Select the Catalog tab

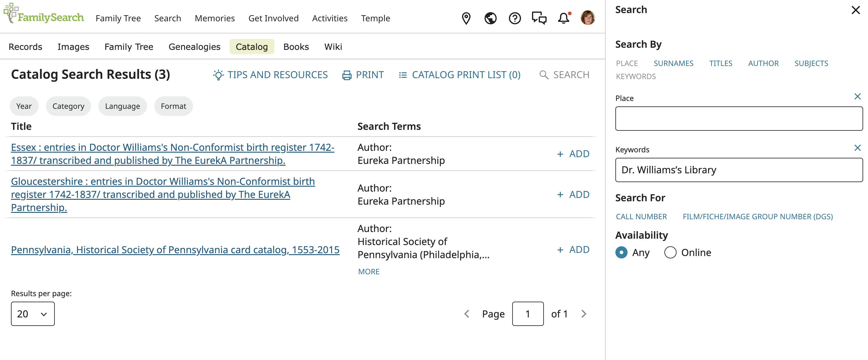[252, 47]
